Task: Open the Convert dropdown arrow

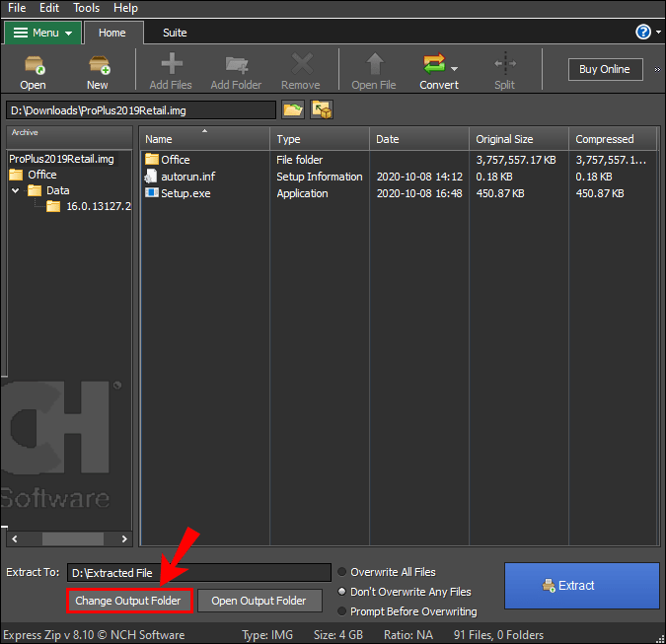Action: [454, 68]
